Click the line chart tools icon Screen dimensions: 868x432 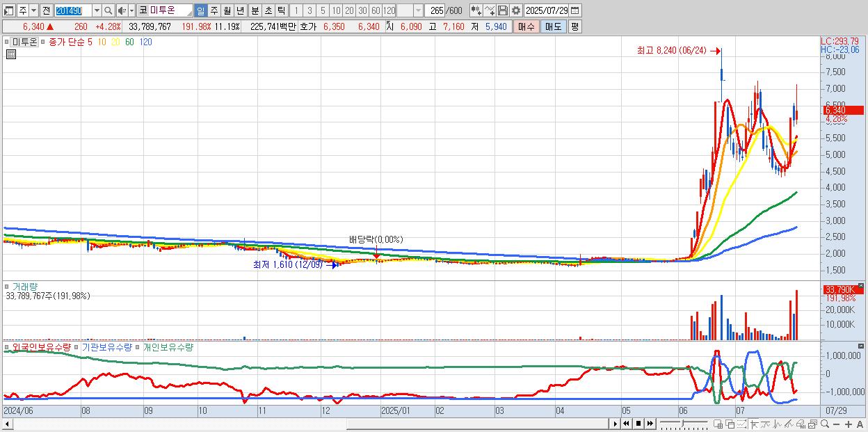click(490, 10)
